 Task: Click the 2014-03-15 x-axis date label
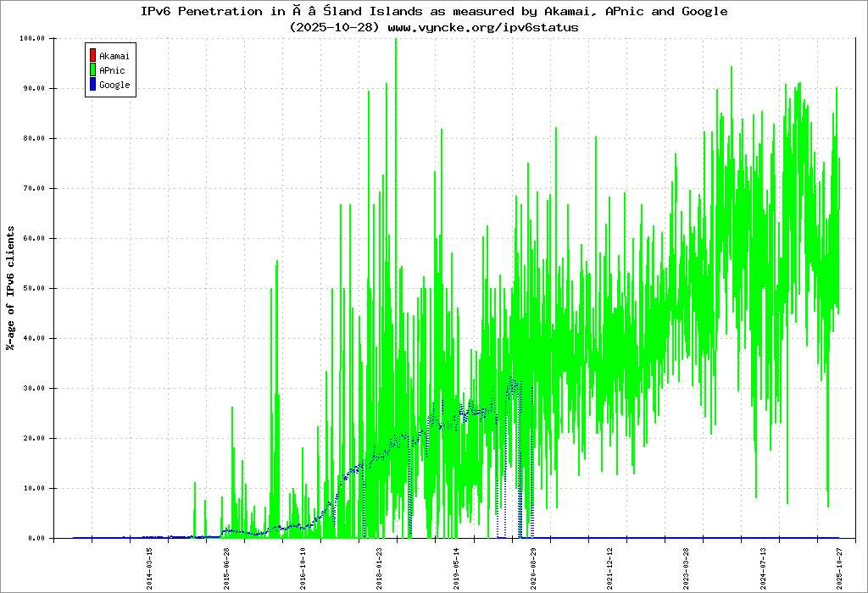tap(150, 568)
